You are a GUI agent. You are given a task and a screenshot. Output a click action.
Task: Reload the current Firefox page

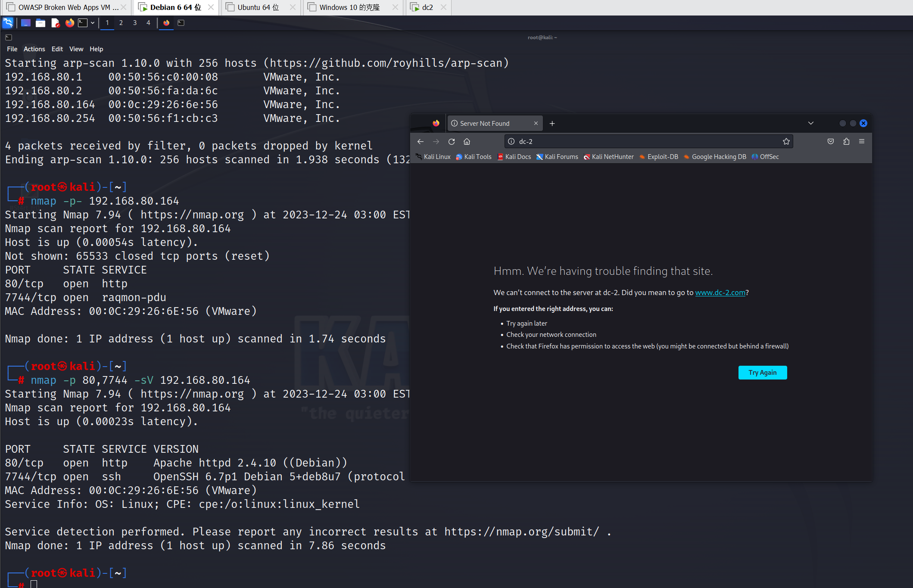coord(452,141)
